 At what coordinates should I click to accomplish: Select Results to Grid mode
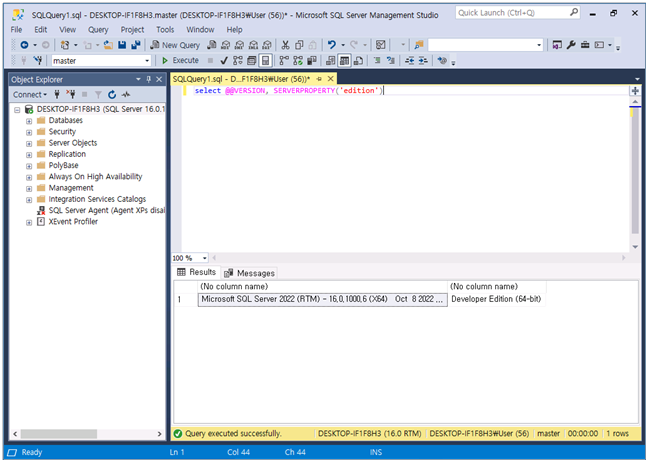pos(344,61)
